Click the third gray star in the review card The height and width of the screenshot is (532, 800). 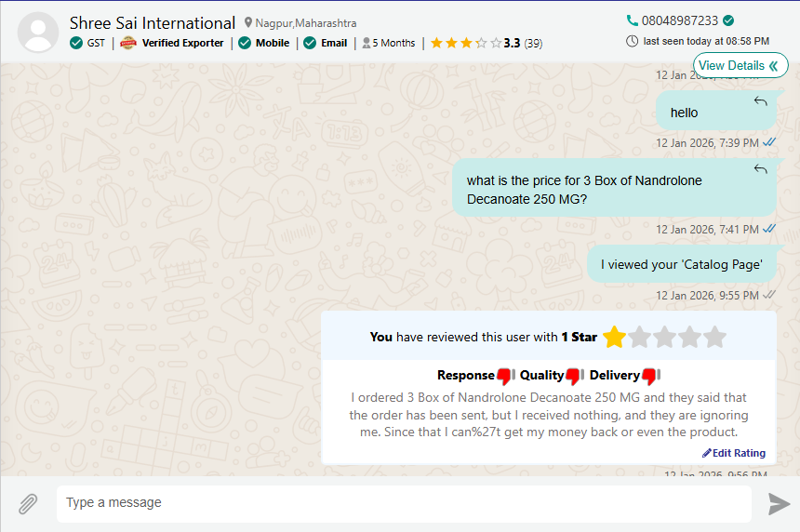point(665,338)
